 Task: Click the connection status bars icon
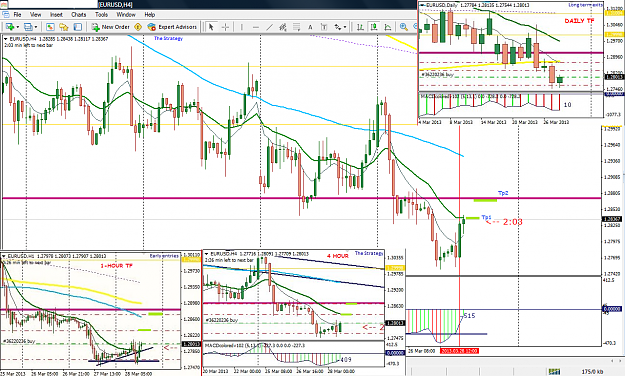point(554,371)
